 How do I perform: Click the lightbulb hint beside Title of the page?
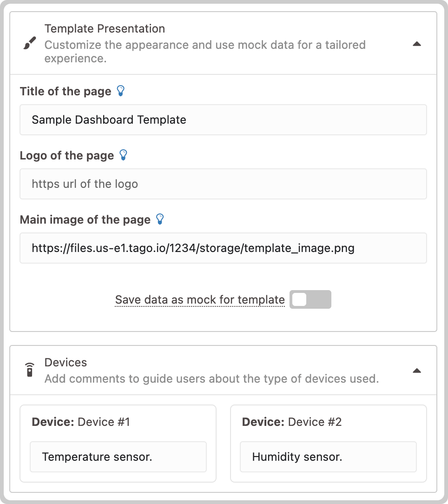[120, 91]
